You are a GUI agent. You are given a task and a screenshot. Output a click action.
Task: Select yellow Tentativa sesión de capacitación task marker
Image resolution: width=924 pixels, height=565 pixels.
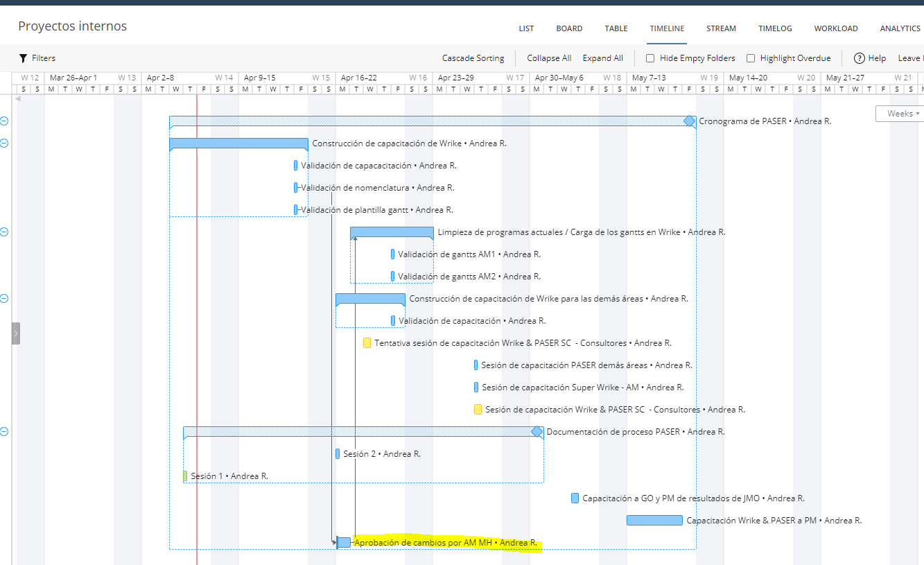point(367,343)
